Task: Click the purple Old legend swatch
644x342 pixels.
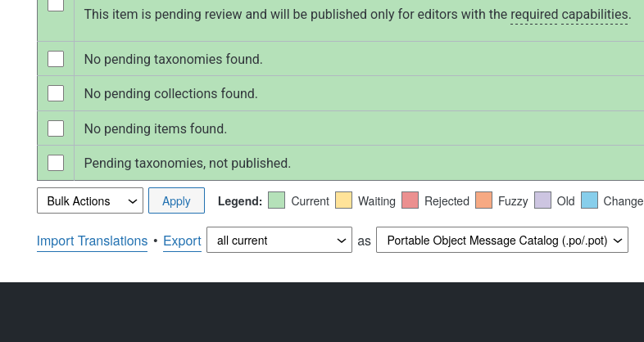Action: coord(542,200)
